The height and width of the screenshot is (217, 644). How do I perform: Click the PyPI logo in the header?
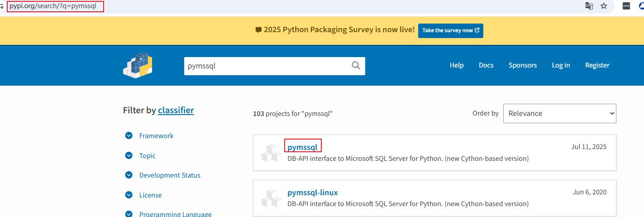coord(138,65)
